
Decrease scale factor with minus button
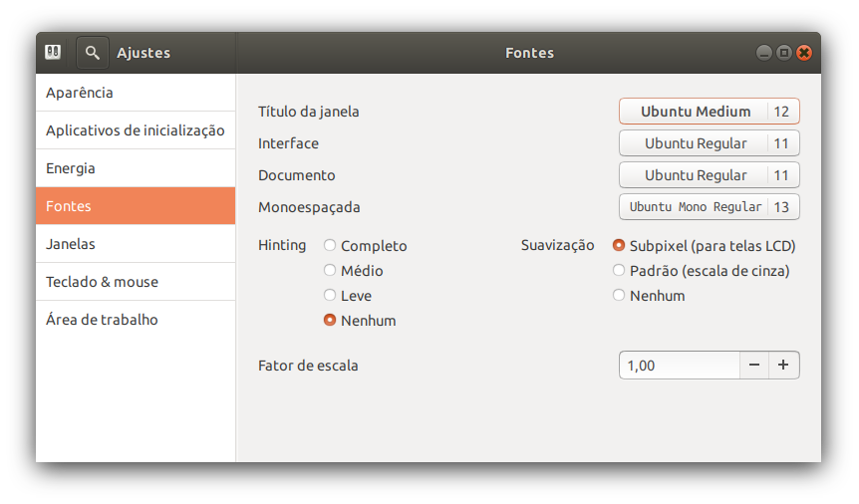[x=754, y=366]
